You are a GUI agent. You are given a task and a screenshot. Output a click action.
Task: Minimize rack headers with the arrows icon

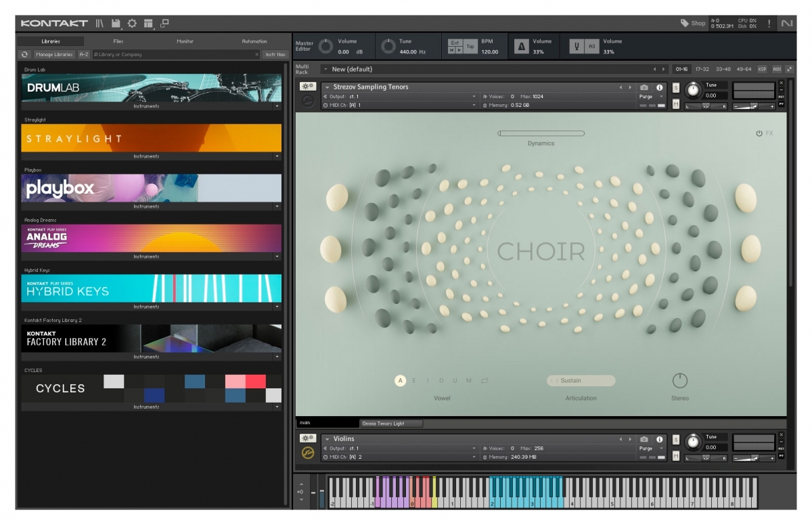click(789, 69)
